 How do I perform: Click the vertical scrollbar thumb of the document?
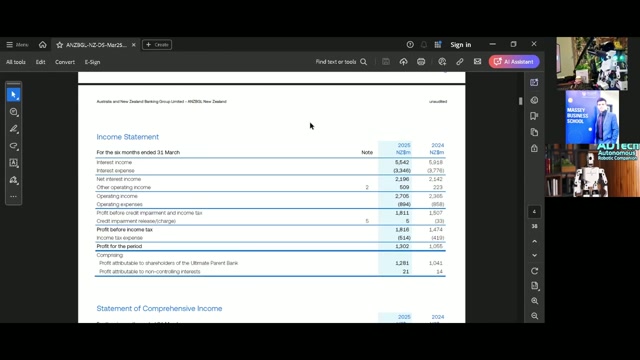520,101
